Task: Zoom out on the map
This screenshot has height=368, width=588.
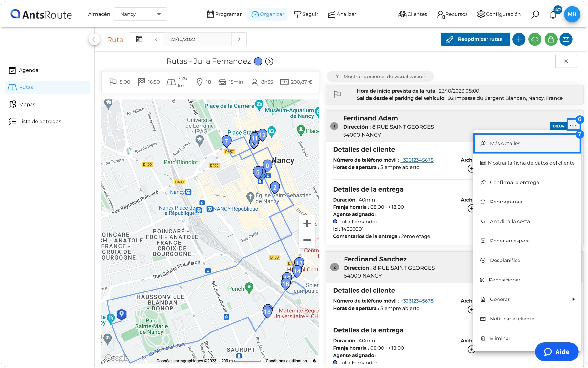Action: [x=307, y=240]
